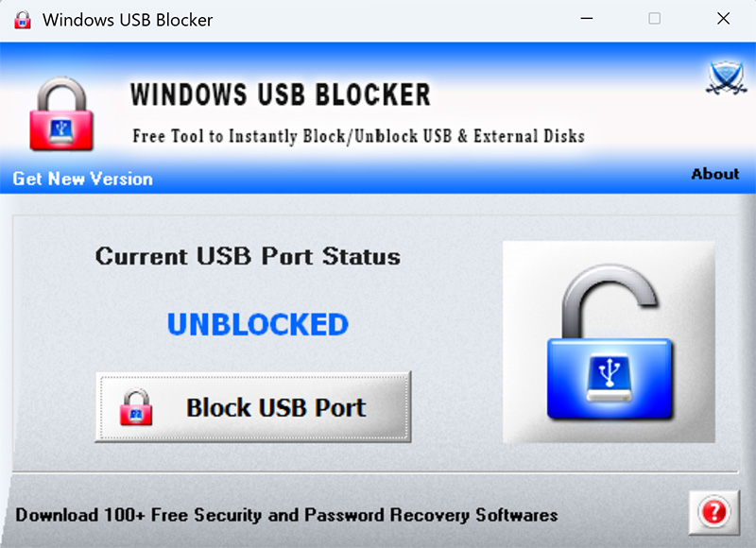Viewport: 756px width, 548px height.
Task: Click the red question mark help button
Action: click(713, 513)
